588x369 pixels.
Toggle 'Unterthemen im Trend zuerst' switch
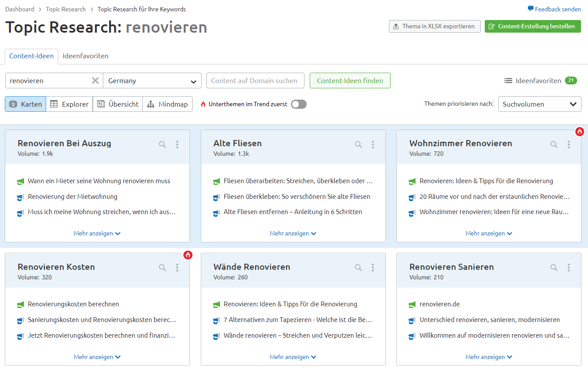299,104
